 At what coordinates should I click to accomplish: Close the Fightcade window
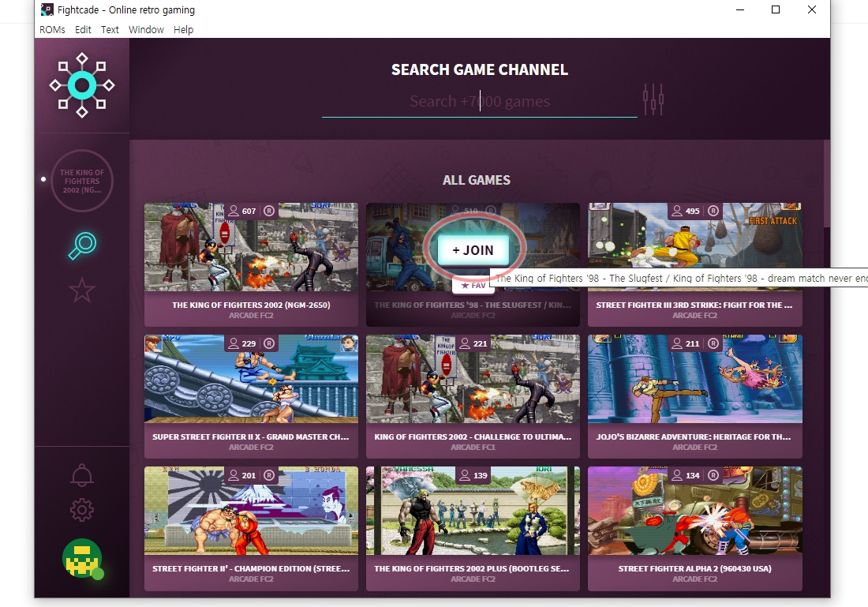[x=811, y=9]
